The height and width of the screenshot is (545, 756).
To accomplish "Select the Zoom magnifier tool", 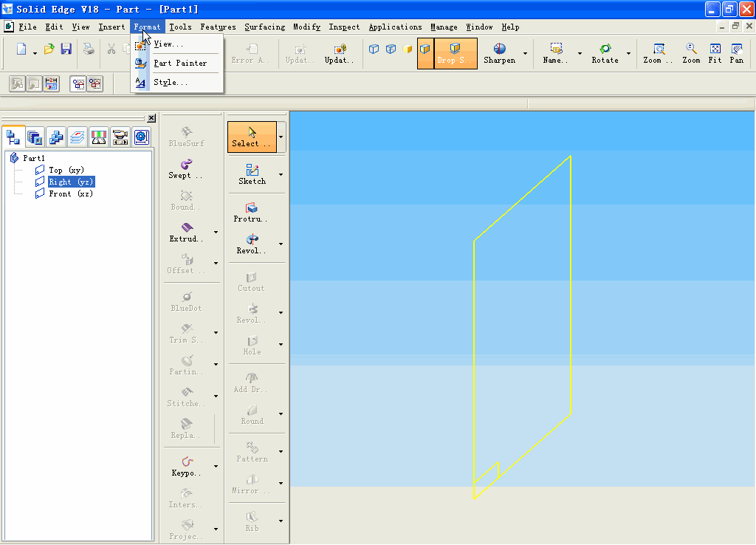I will pos(691,53).
